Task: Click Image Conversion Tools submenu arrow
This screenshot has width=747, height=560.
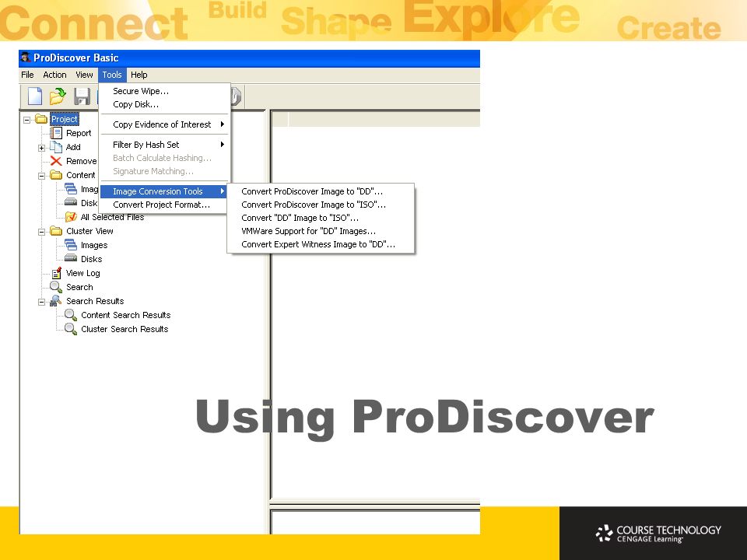Action: click(222, 191)
